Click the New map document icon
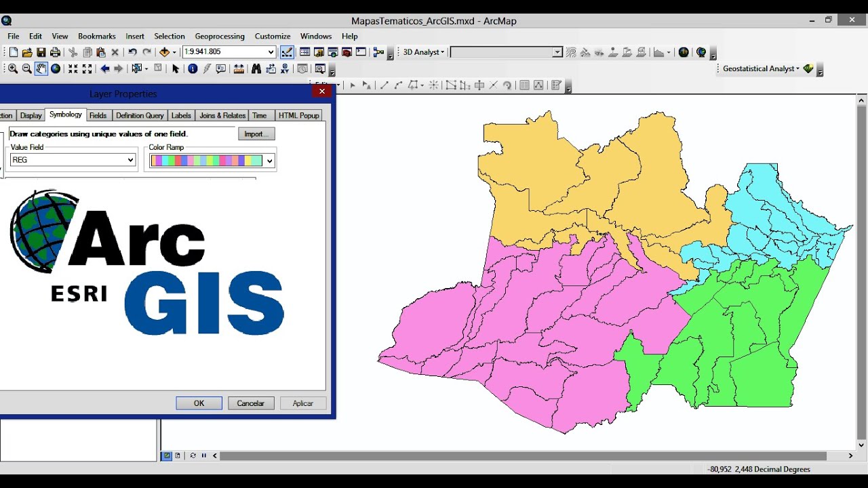This screenshot has height=488, width=868. (13, 52)
